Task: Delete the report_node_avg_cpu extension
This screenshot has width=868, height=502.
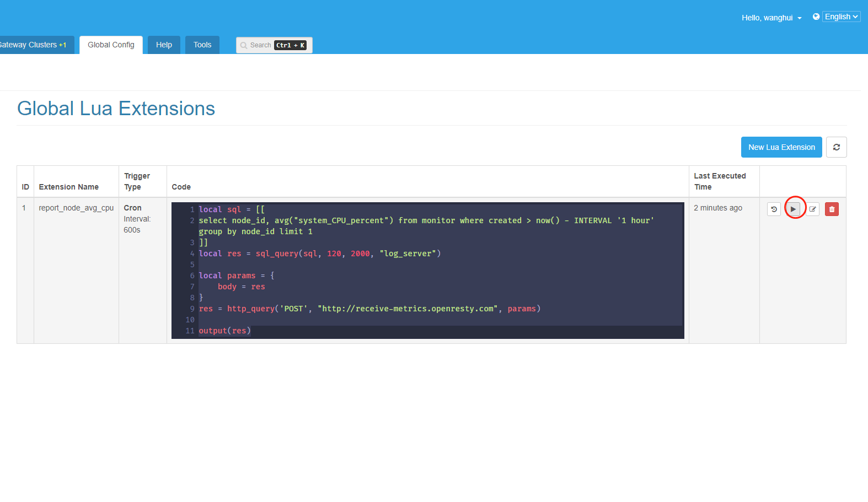Action: point(832,209)
